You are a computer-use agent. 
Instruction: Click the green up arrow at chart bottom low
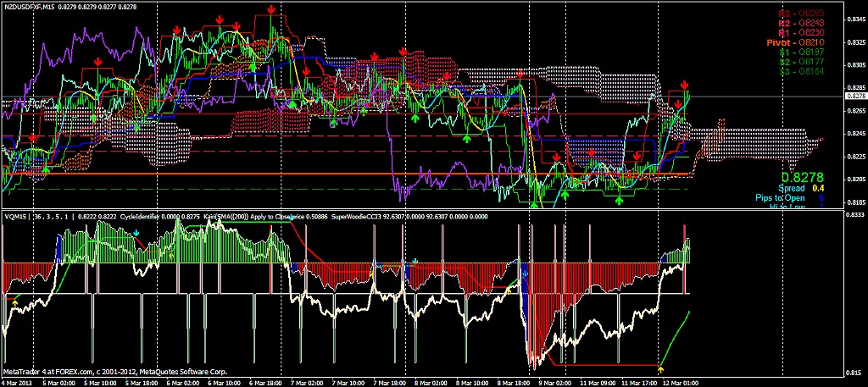pyautogui.click(x=534, y=203)
